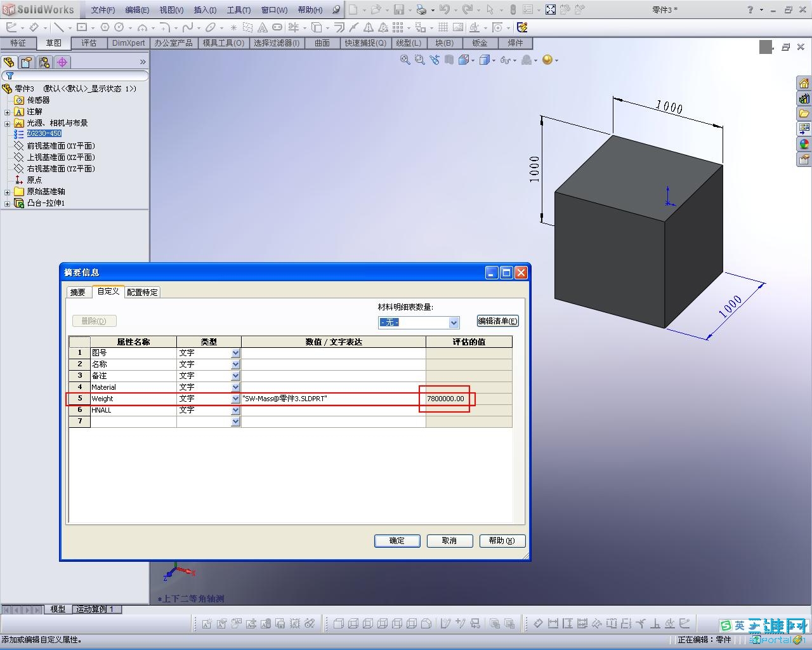This screenshot has width=812, height=650.
Task: Open the FeatureManager design tree tab
Action: (9, 62)
